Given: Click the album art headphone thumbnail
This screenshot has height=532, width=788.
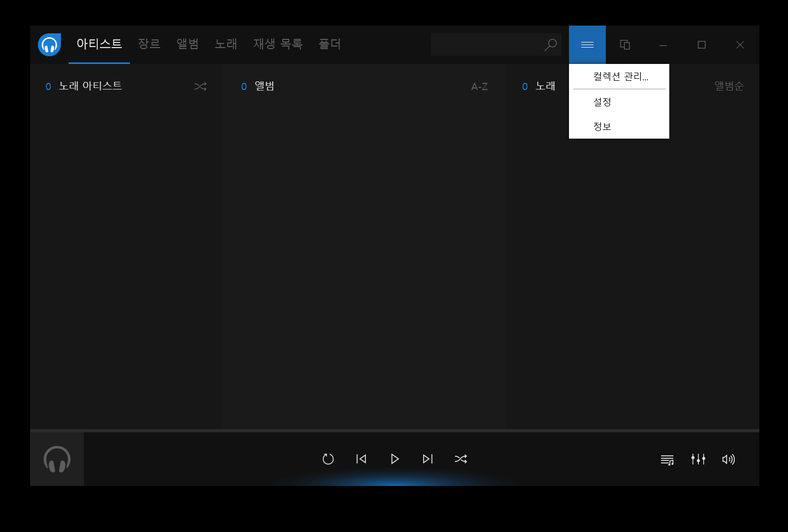Looking at the screenshot, I should click(57, 459).
